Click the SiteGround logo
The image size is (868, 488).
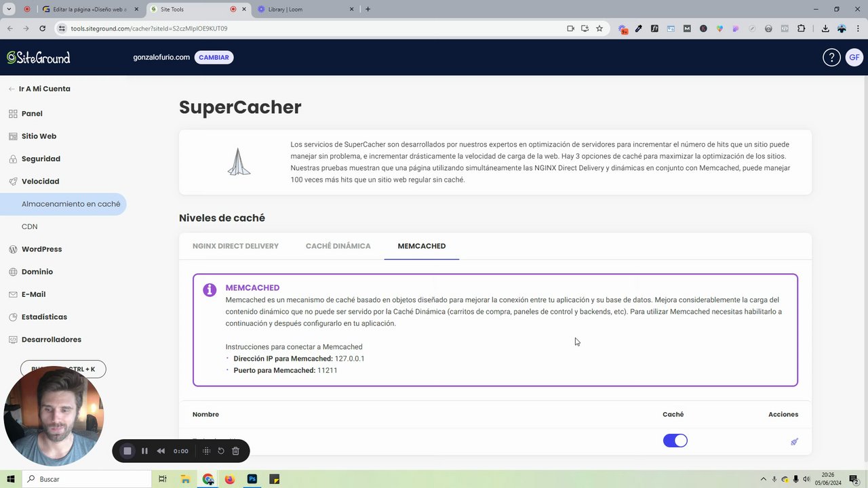pyautogui.click(x=39, y=58)
